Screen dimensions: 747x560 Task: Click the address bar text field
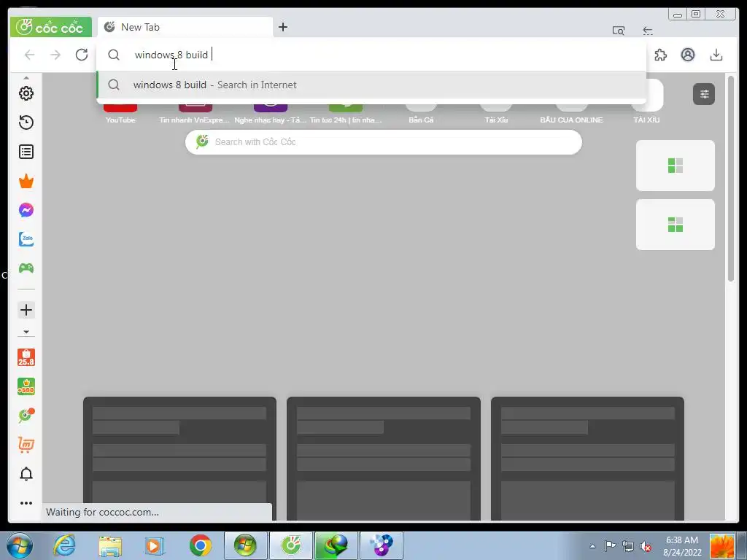tap(371, 55)
